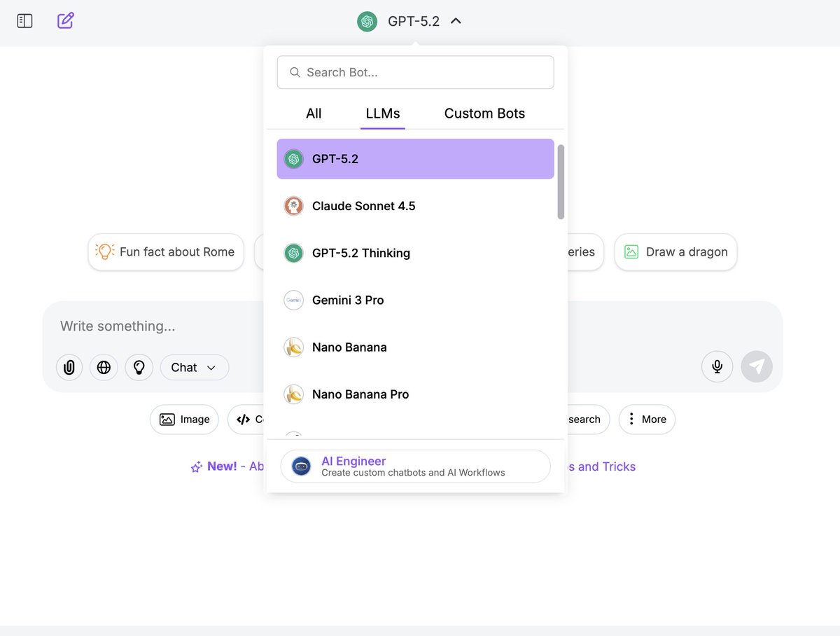Open AI Engineer custom chatbot creator
The width and height of the screenshot is (840, 636).
(x=415, y=466)
